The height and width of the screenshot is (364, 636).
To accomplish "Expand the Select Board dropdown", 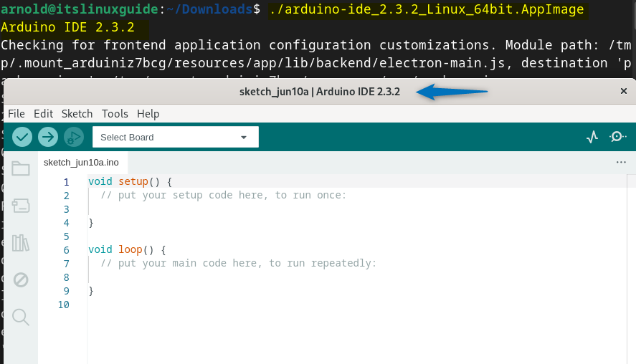I will (x=175, y=137).
